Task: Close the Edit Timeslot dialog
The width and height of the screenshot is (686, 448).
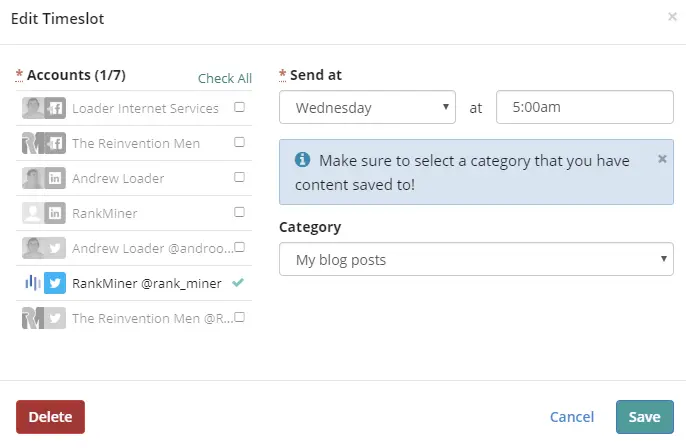Action: (671, 17)
